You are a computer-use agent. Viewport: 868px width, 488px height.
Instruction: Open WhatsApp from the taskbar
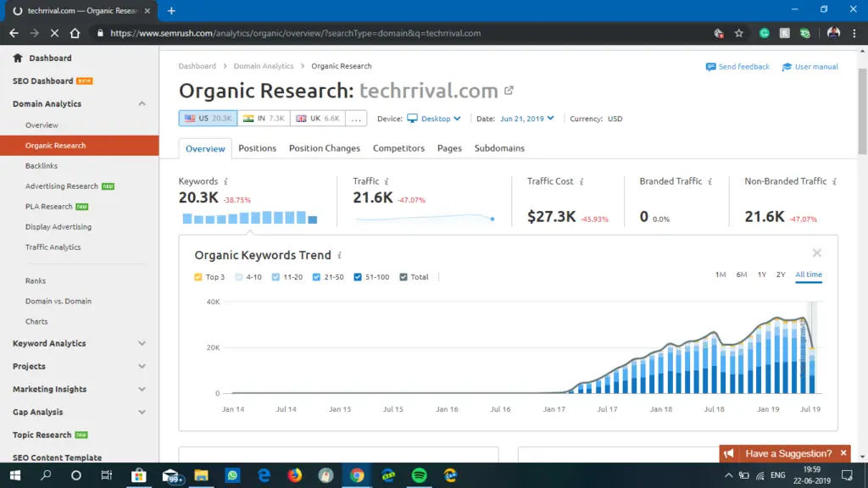click(x=232, y=475)
